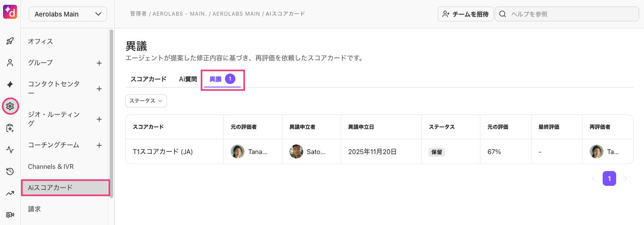Viewport: 644px width, 225px height.
Task: Go to previous page arrow
Action: [593, 178]
